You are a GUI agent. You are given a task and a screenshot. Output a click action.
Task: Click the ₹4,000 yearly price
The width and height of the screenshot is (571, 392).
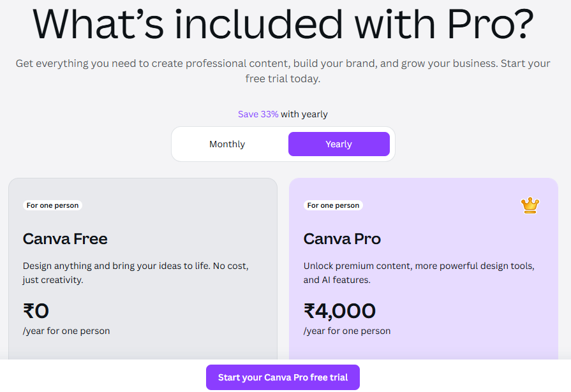pos(339,310)
